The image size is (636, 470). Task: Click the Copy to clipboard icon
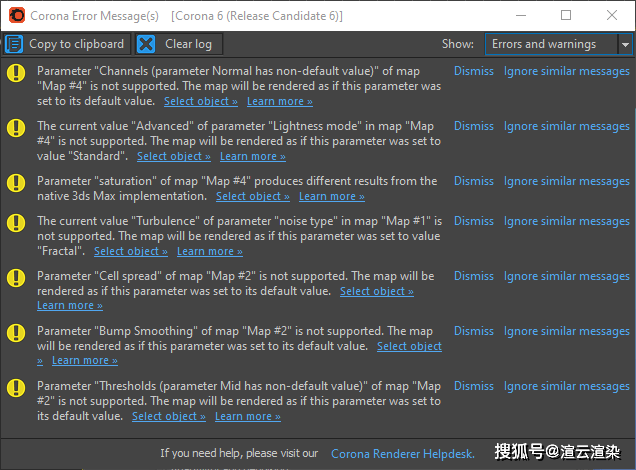click(x=14, y=44)
